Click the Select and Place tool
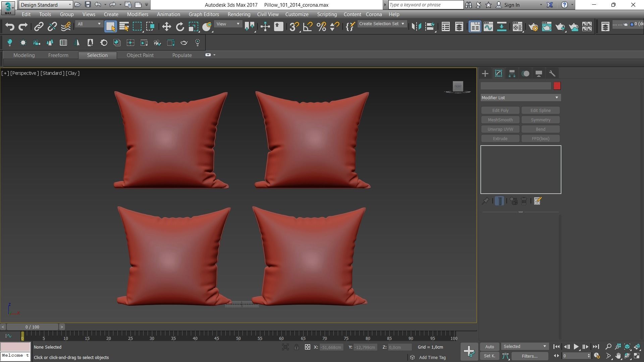 coord(207,26)
